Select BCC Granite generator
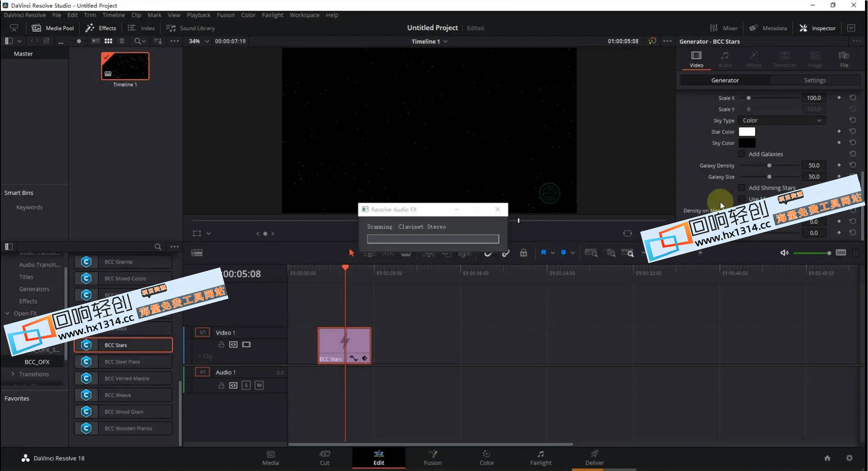868x471 pixels. (x=123, y=262)
